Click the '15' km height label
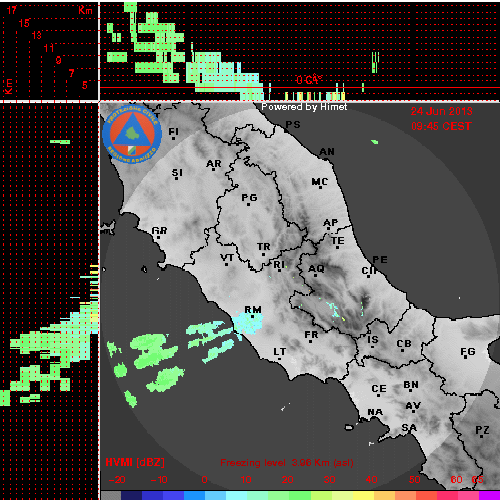Screen dimensions: 500x500 pyautogui.click(x=24, y=23)
